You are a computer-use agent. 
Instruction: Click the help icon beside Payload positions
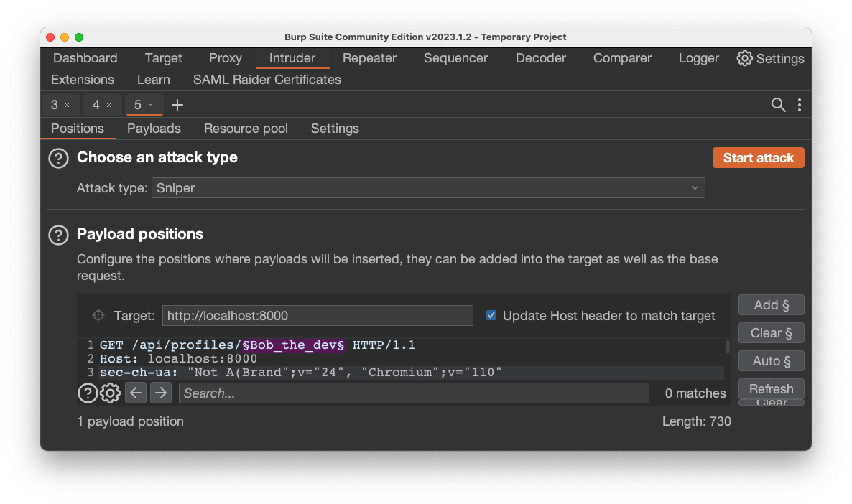[58, 235]
